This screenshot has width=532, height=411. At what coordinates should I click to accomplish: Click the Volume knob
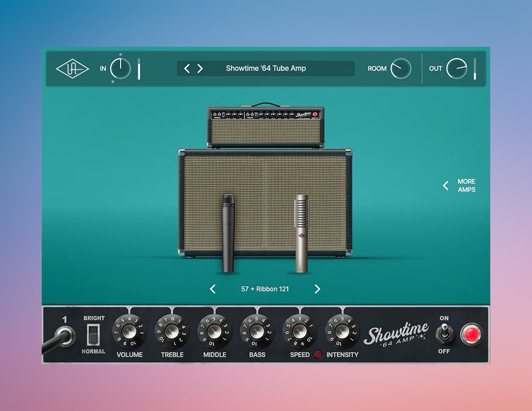tap(129, 332)
